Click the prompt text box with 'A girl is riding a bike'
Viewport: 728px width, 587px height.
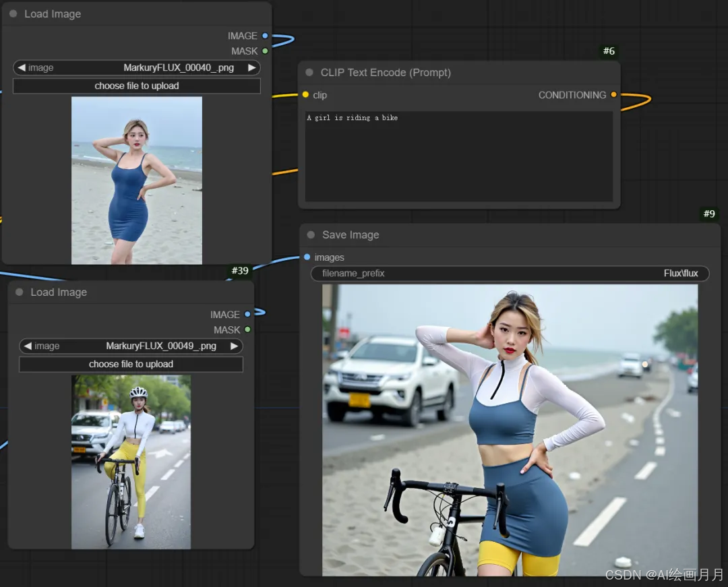coord(458,156)
